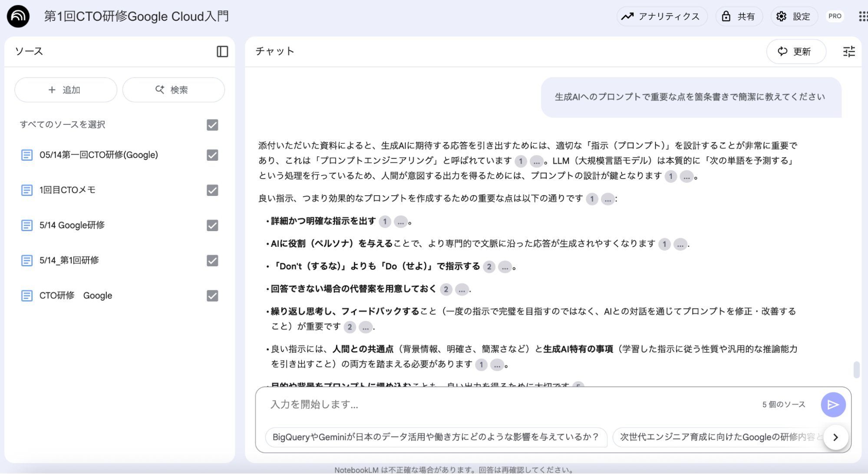The image size is (868, 474).
Task: Uncheck the 05/14第一回CTO研修(Google) source
Action: (x=212, y=155)
